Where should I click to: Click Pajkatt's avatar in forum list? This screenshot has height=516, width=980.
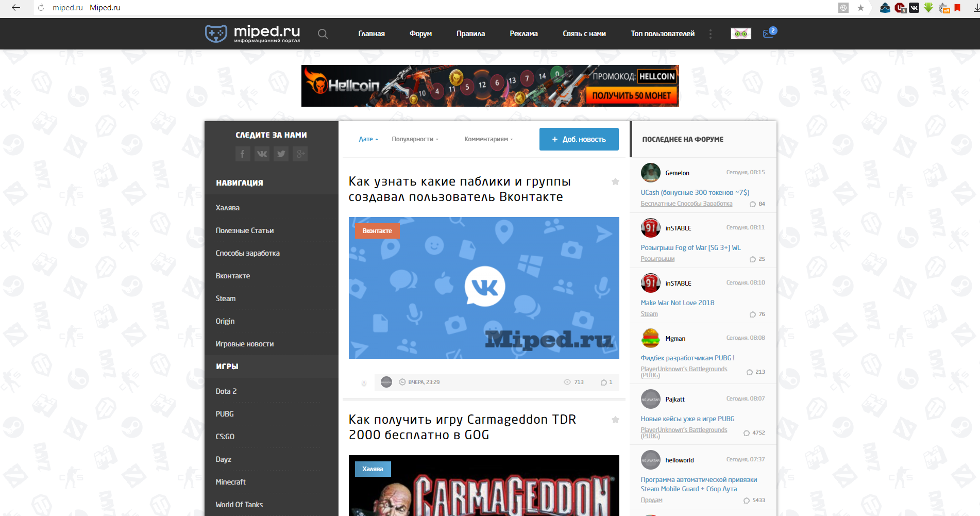click(650, 399)
